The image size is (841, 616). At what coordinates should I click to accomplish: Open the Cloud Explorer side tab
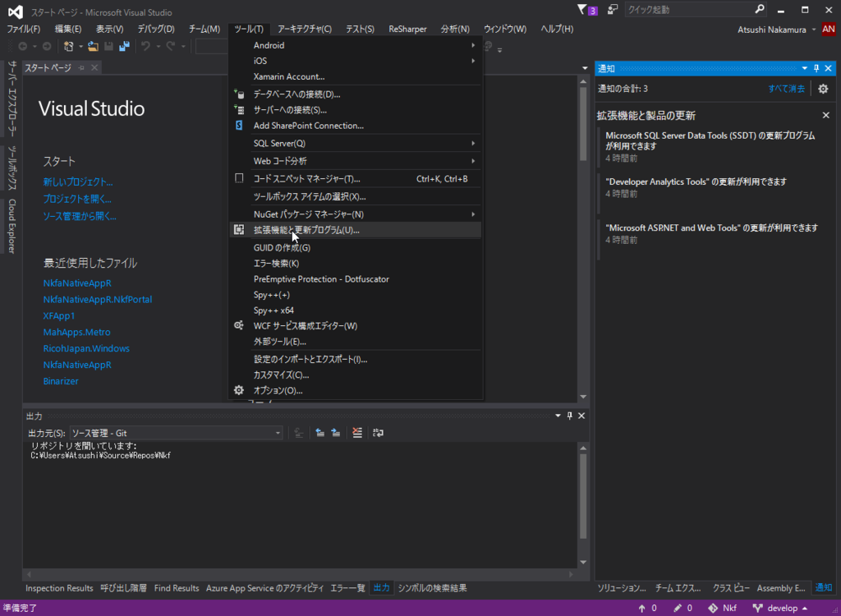coord(11,226)
